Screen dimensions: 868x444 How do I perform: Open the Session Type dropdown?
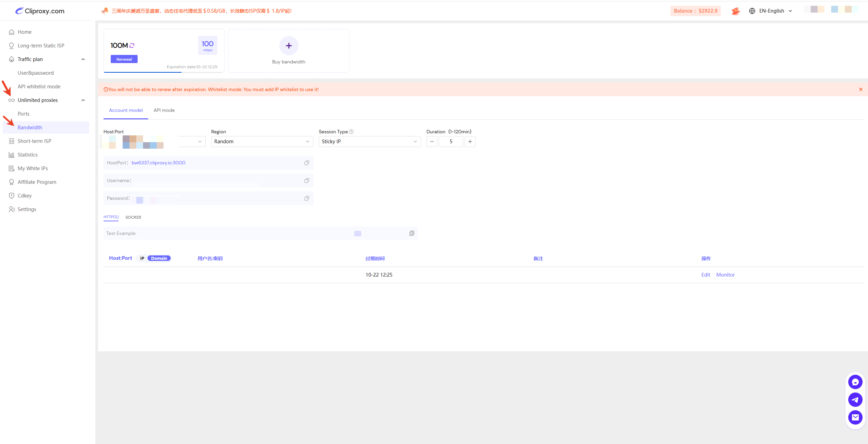(369, 142)
